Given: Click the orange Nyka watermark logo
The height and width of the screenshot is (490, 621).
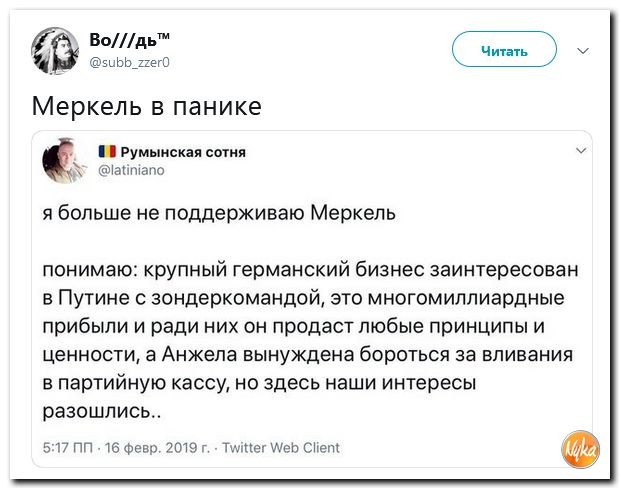Looking at the screenshot, I should tap(580, 449).
